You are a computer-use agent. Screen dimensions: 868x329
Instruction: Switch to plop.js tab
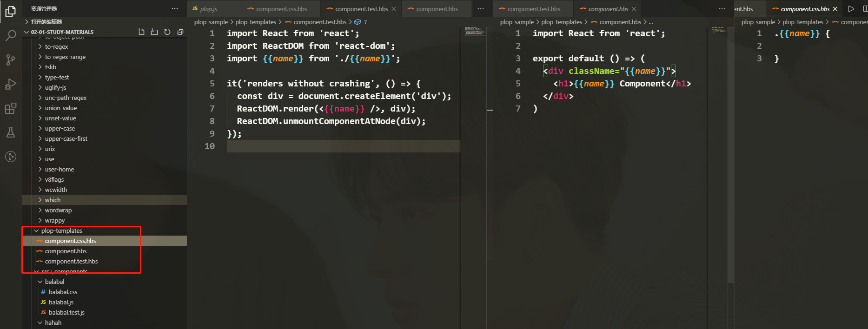(x=214, y=9)
